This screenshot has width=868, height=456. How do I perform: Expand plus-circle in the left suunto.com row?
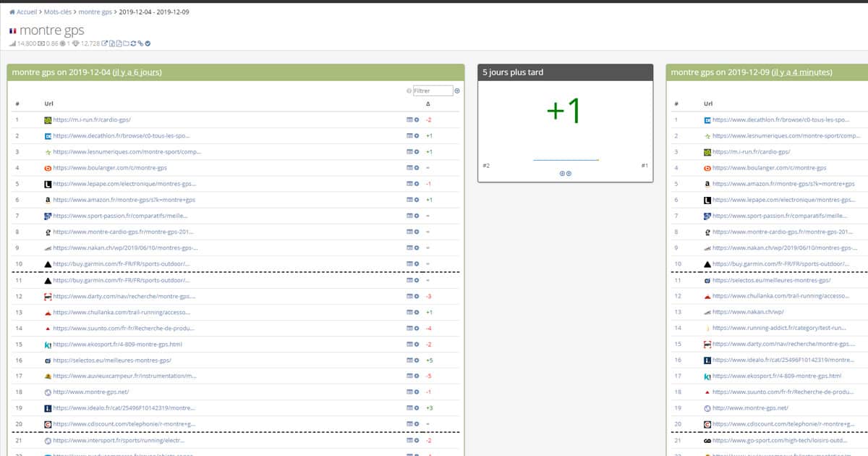tap(417, 328)
